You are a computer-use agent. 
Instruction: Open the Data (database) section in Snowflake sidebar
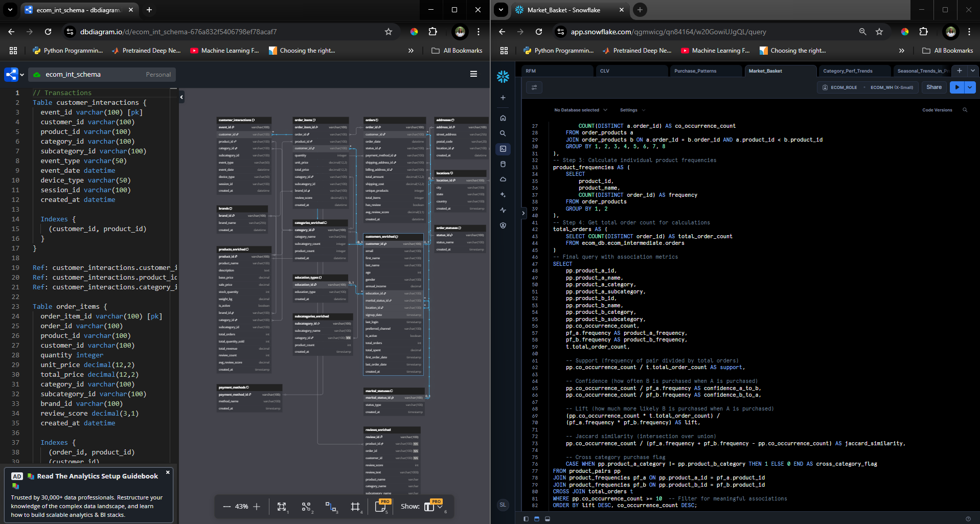[503, 164]
